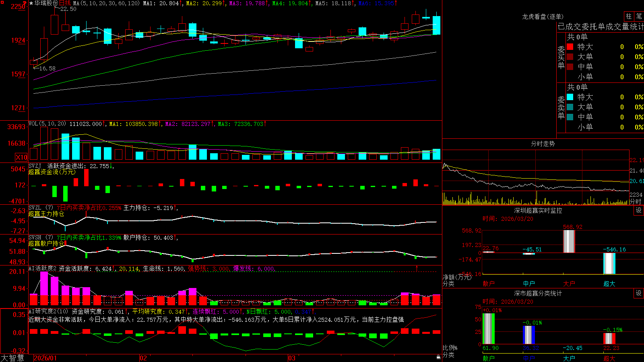The image size is (644, 362).
Task: Click the 委卖单 section label
Action: [561, 107]
